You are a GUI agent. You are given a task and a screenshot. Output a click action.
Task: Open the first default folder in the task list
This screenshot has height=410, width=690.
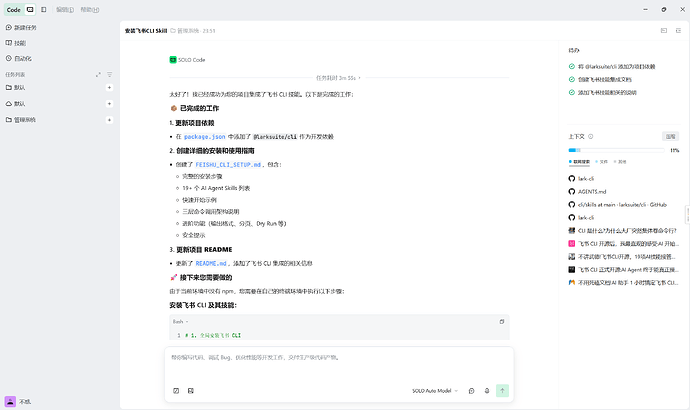pos(15,88)
